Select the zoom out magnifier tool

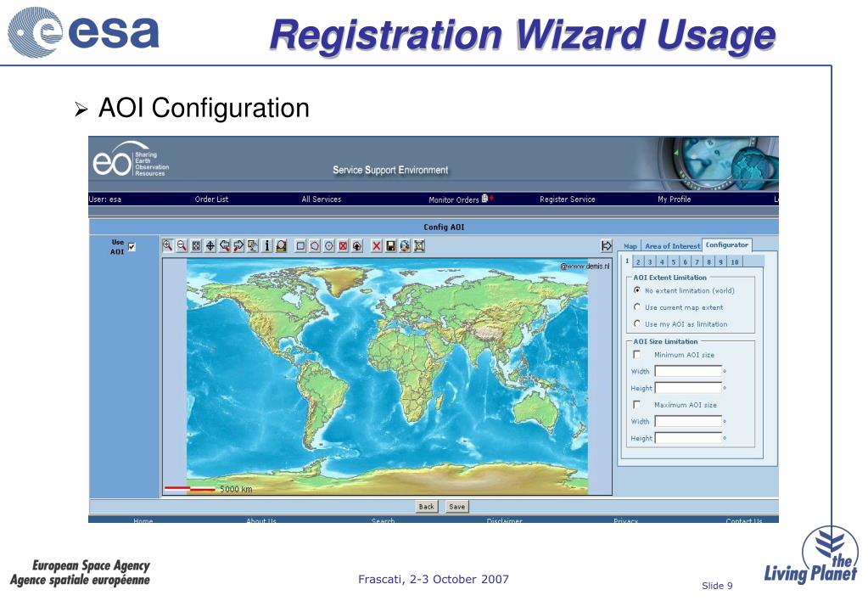pos(182,245)
